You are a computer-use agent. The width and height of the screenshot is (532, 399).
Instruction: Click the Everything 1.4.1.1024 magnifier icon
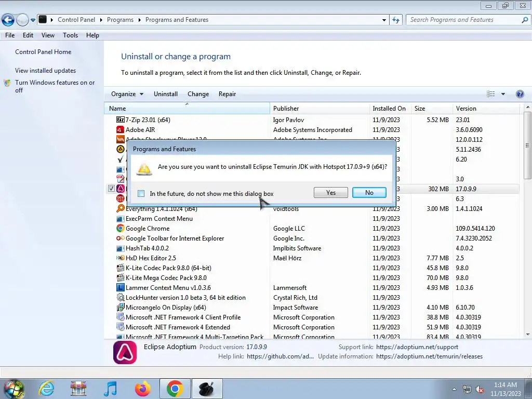click(x=120, y=209)
